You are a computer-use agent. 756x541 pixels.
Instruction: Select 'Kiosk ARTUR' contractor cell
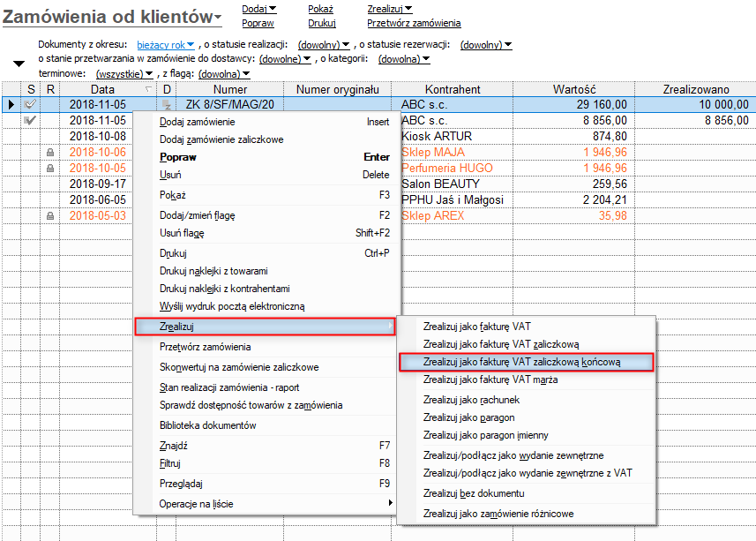456,137
